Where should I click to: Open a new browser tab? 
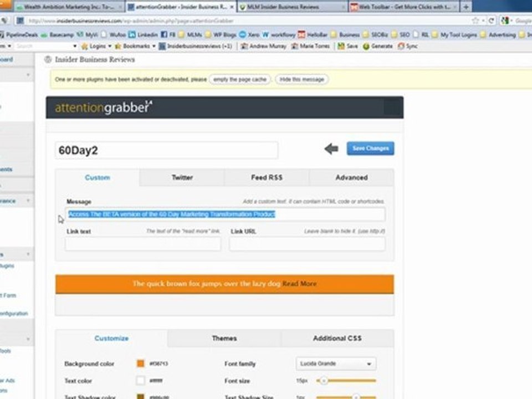(466, 7)
